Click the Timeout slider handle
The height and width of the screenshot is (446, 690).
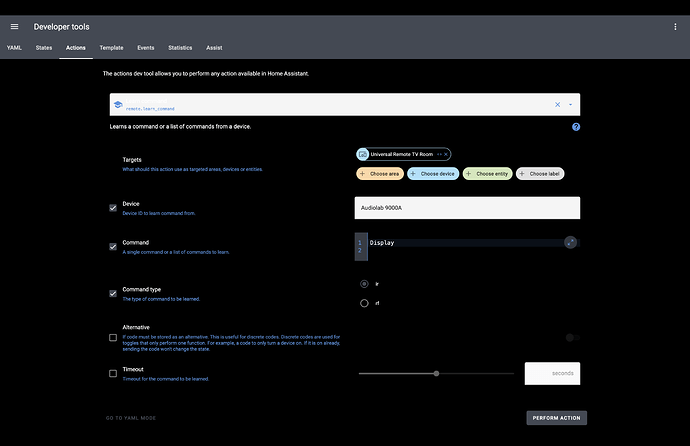point(436,373)
